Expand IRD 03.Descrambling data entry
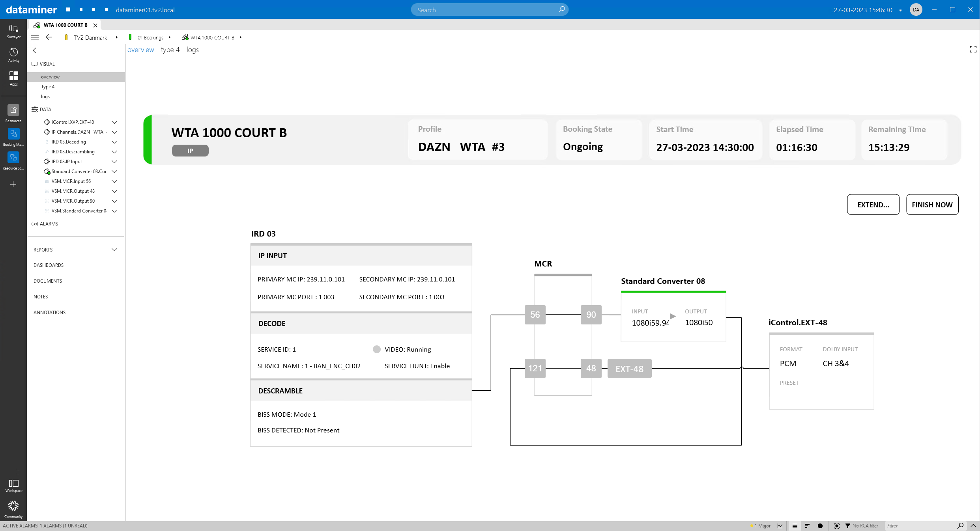This screenshot has width=980, height=531. click(x=114, y=152)
